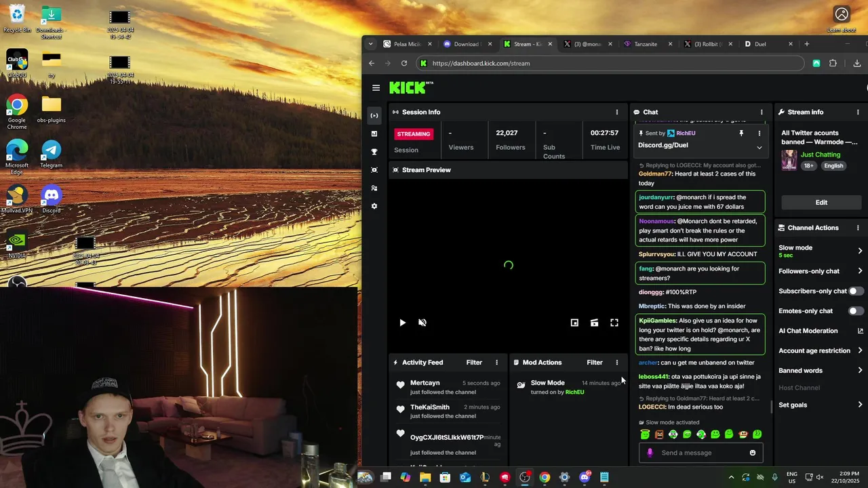Switch to the Download browser tab
This screenshot has height=488, width=868.
coord(467,44)
